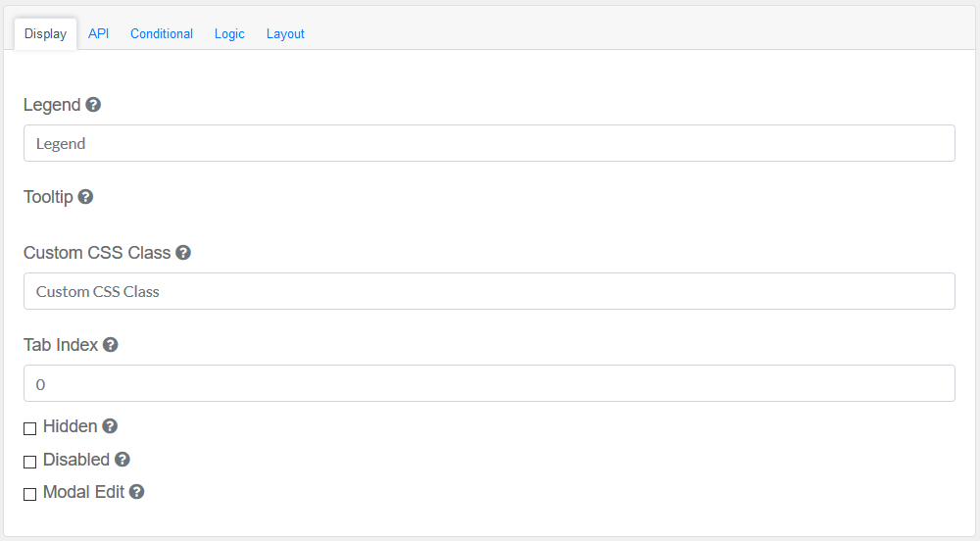The image size is (980, 541).
Task: Tick the Disabled checkbox
Action: (x=30, y=462)
